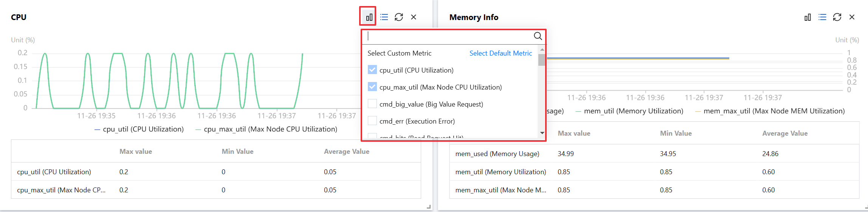Click the search magnifier icon in metric dropdown
Image resolution: width=868 pixels, height=212 pixels.
coord(538,36)
